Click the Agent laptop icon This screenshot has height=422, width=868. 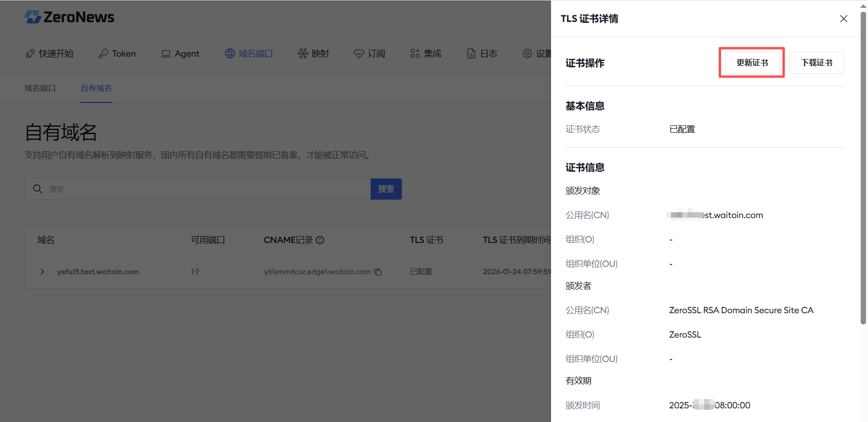(x=166, y=54)
